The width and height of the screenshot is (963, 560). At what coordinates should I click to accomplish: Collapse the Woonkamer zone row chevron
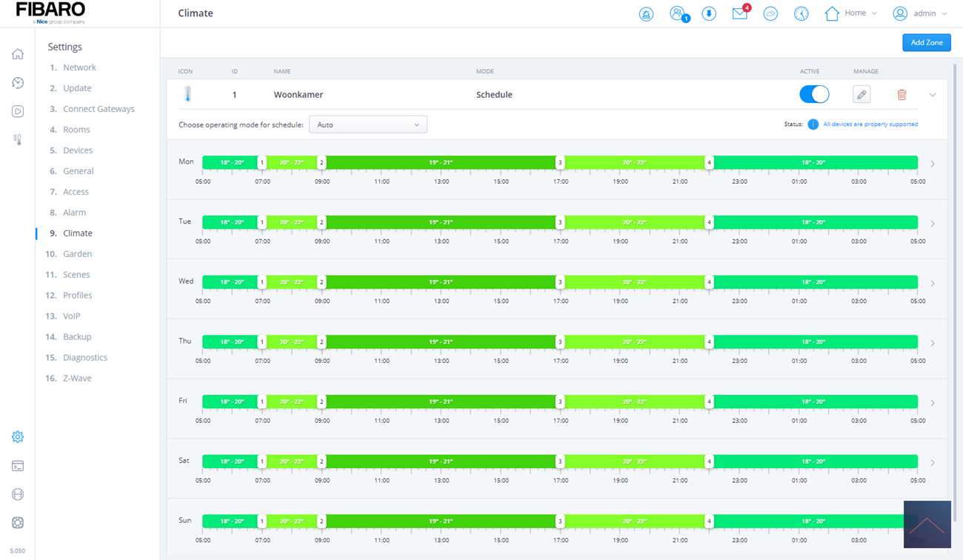coord(933,95)
